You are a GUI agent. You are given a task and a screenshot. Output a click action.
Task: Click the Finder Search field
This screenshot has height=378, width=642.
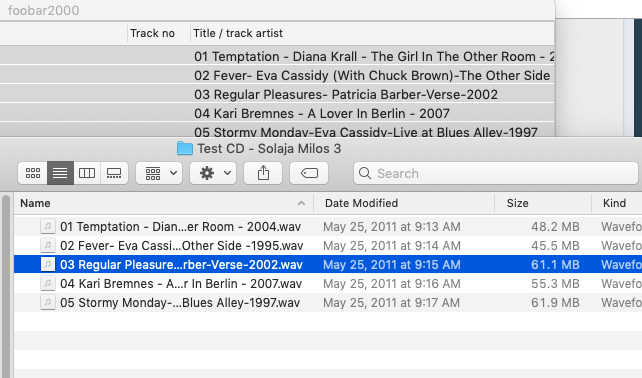(496, 173)
